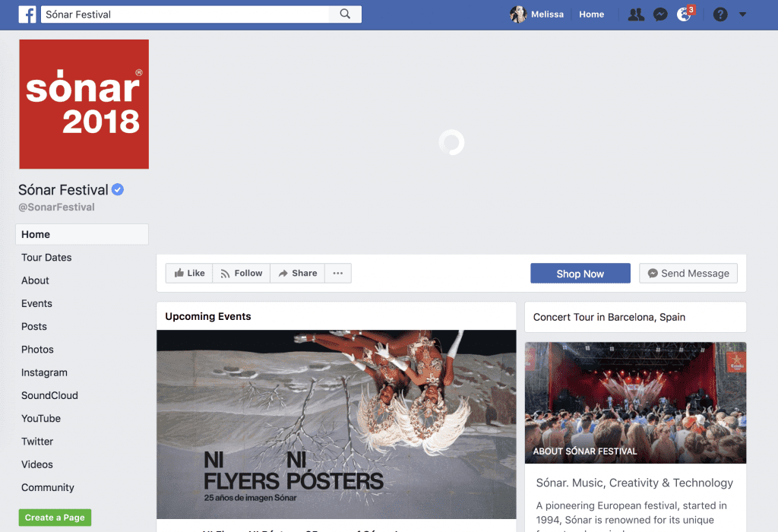Click Melissa's profile picture

click(518, 14)
